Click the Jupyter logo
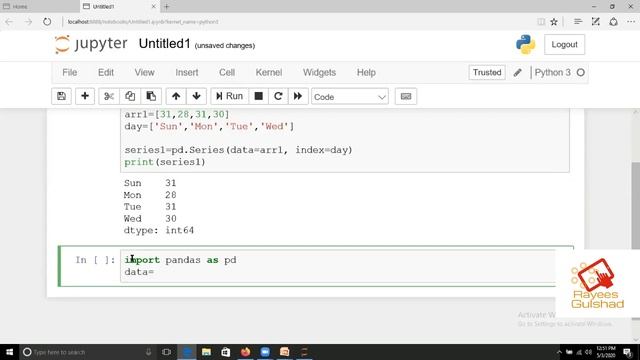Screen dimensions: 640x360 [x=91, y=44]
